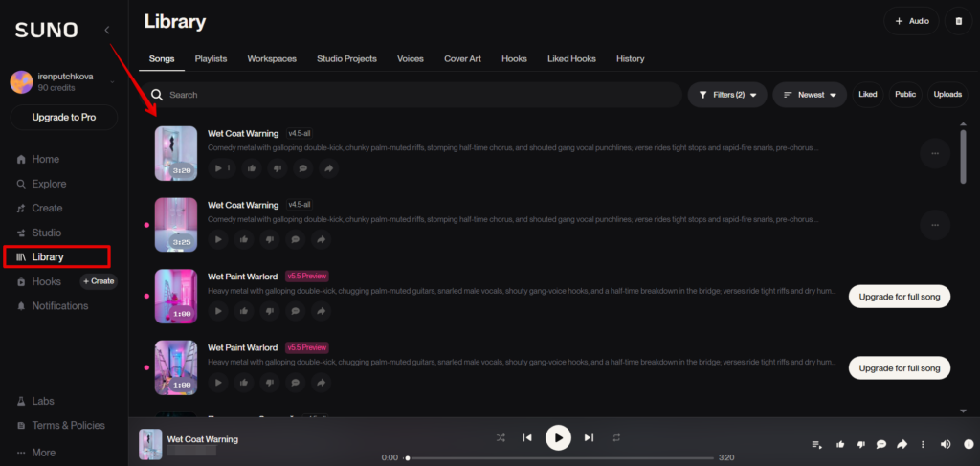The width and height of the screenshot is (980, 466).
Task: Open options menu for first Wet Coat Warning
Action: (935, 154)
